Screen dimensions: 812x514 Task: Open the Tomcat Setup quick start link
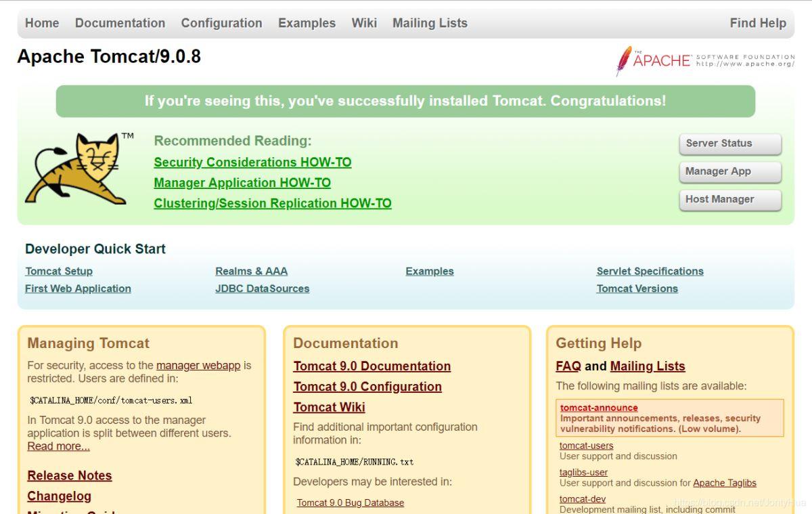pos(59,271)
